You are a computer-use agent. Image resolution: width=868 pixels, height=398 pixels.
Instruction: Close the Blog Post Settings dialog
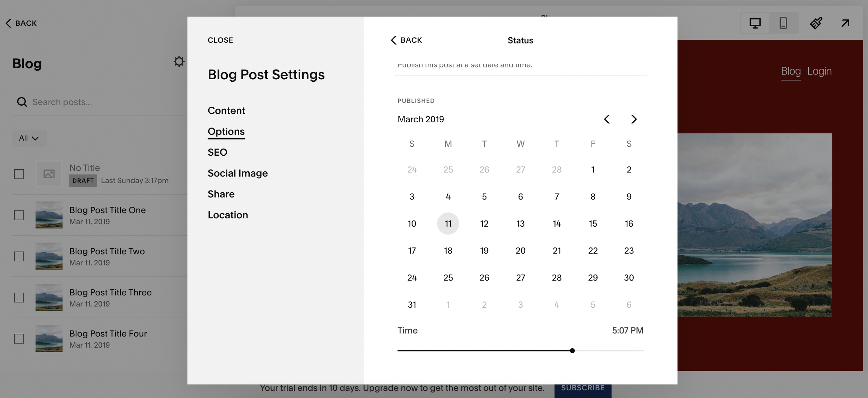click(220, 40)
